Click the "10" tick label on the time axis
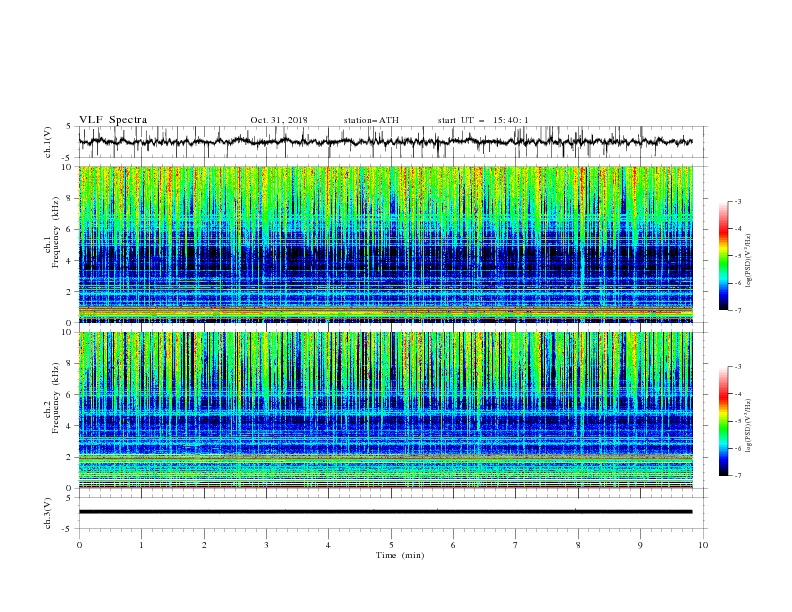792x612 pixels. coord(703,545)
